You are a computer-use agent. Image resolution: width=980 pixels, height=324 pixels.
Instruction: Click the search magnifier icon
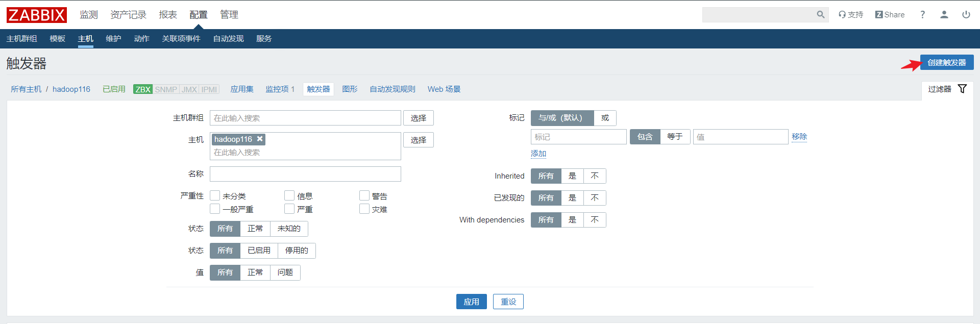(820, 15)
